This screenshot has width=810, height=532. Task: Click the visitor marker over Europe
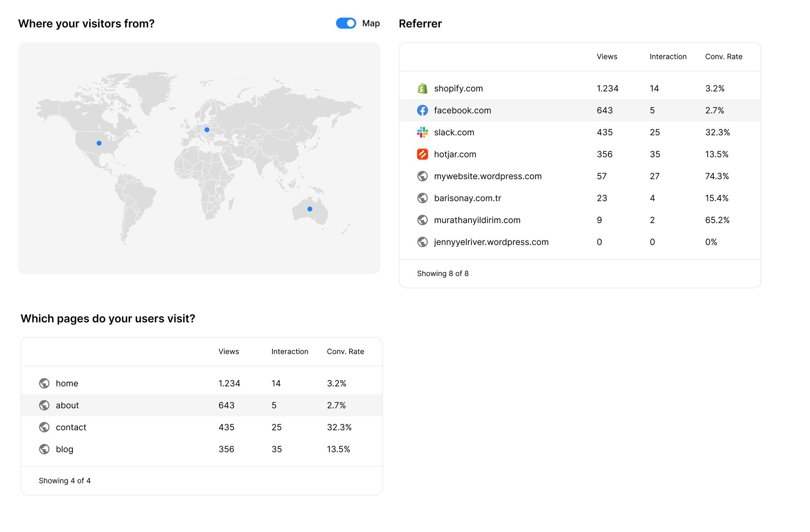point(206,129)
